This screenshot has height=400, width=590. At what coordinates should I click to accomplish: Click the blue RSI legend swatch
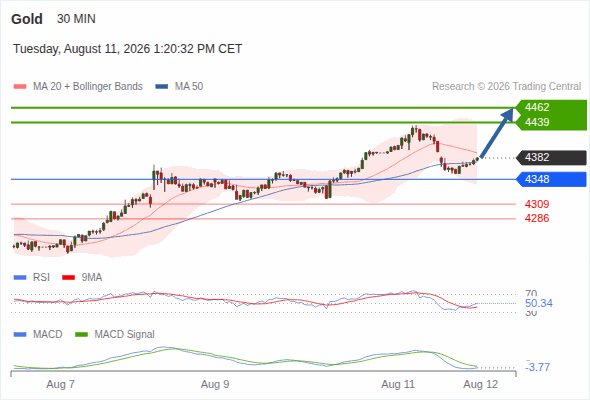(20, 278)
